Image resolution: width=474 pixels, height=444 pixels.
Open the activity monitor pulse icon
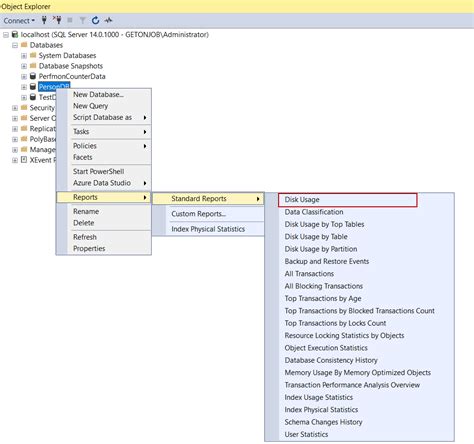108,21
